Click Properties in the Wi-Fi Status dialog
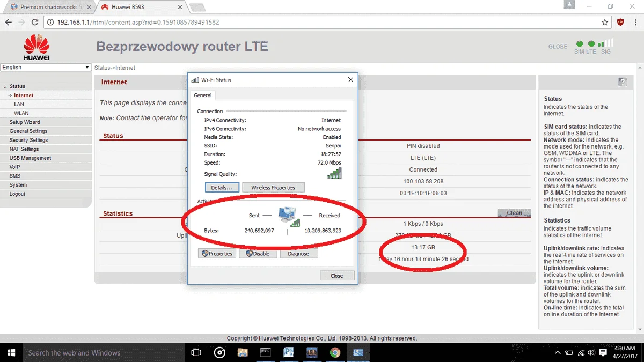Screen dimensions: 644x362 (x=217, y=254)
